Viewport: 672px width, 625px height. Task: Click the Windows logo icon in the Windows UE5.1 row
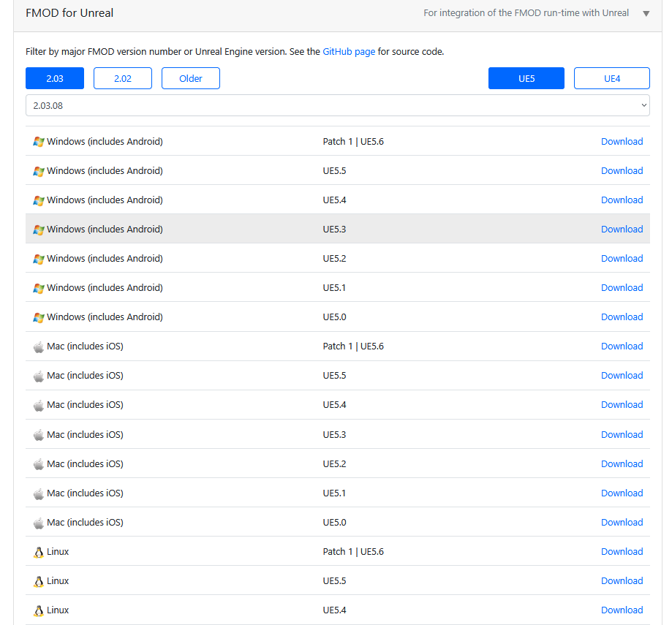coord(39,288)
